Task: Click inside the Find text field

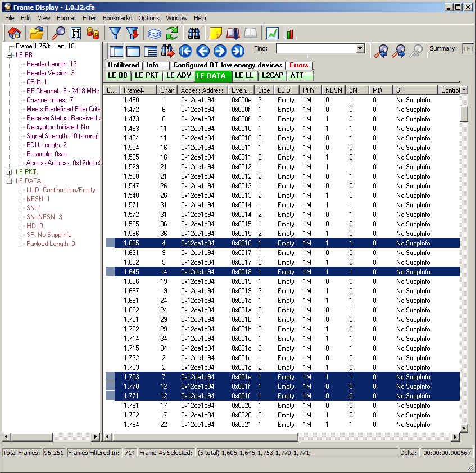Action: pyautogui.click(x=316, y=48)
